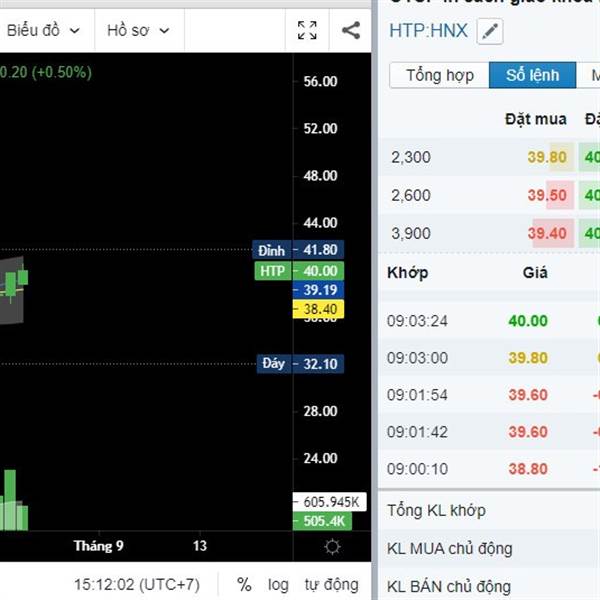600x600 pixels.
Task: Open fullscreen chart mode icon
Action: coord(307,30)
